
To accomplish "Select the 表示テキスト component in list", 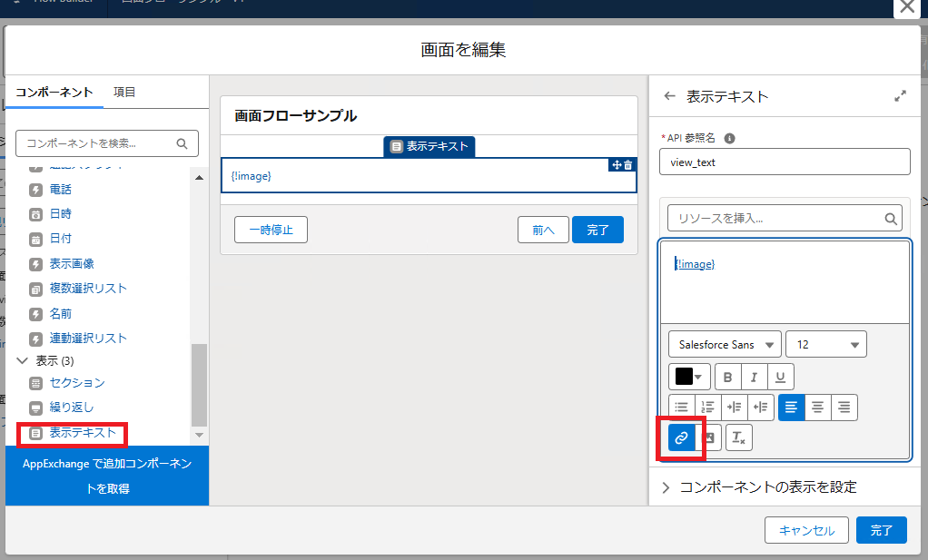I will [83, 433].
